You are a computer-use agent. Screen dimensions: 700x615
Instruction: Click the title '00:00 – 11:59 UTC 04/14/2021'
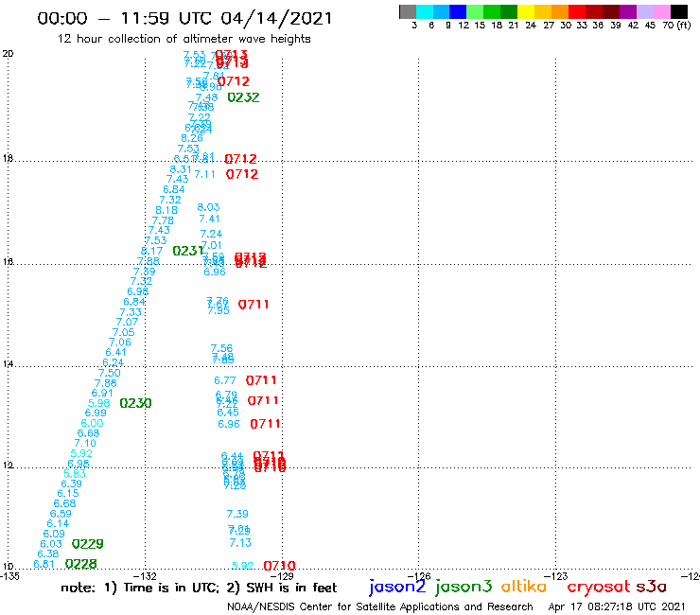(x=184, y=19)
